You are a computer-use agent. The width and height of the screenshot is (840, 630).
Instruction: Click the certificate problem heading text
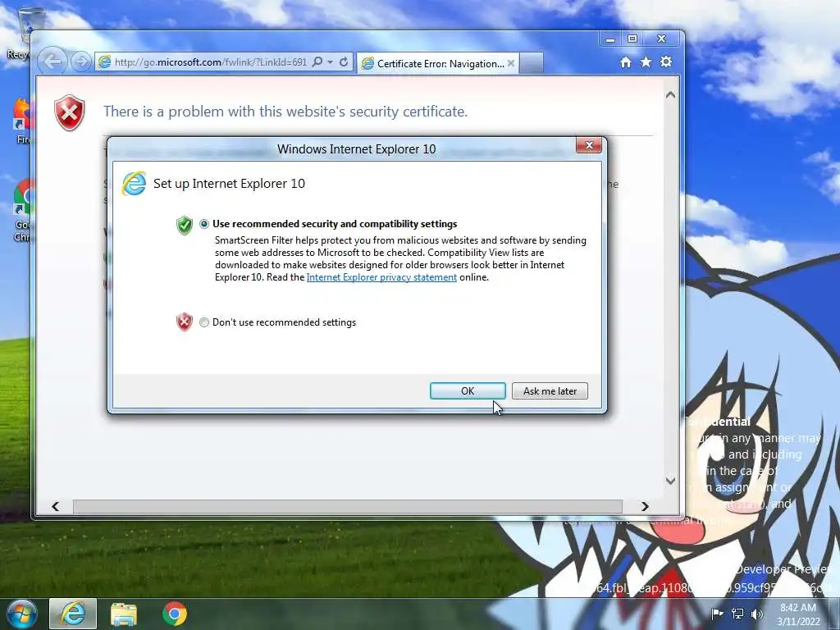(285, 112)
